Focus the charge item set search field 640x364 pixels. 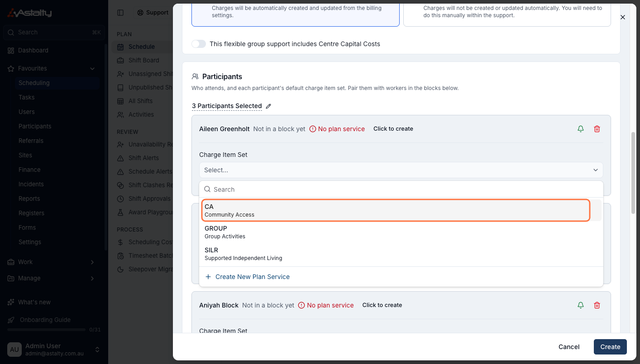401,189
